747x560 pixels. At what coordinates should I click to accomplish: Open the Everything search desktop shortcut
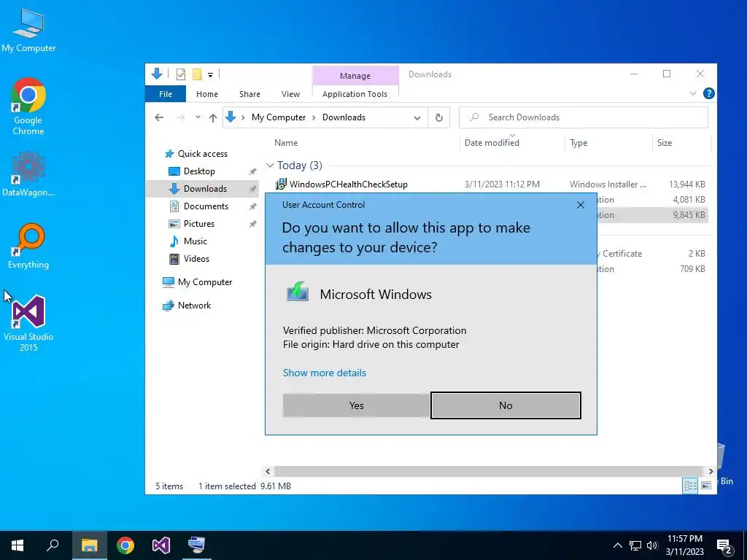[x=28, y=246]
